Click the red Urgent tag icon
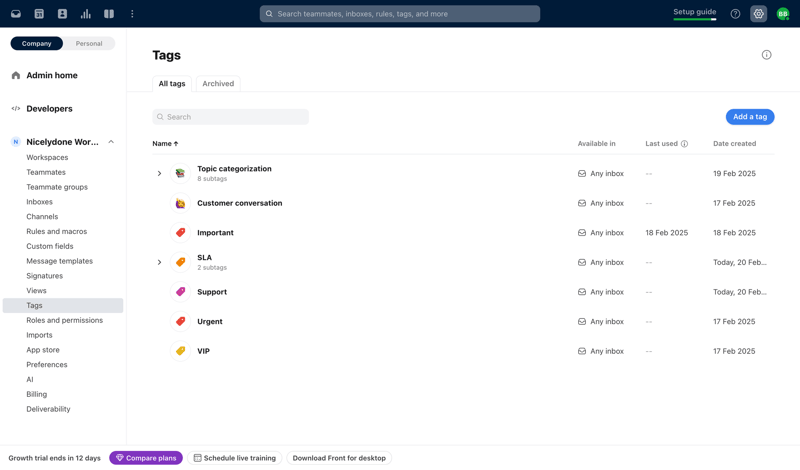The width and height of the screenshot is (800, 470). point(181,321)
